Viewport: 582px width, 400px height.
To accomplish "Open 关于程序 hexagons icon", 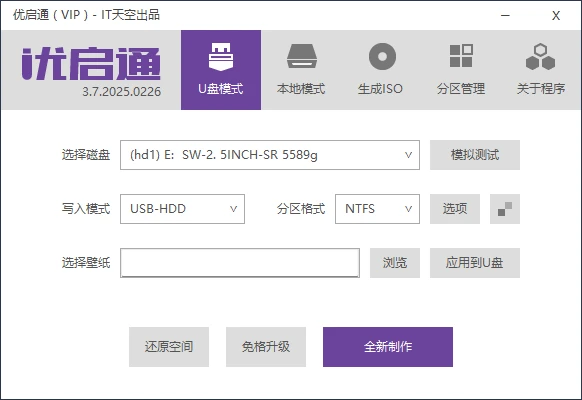I will pos(540,56).
